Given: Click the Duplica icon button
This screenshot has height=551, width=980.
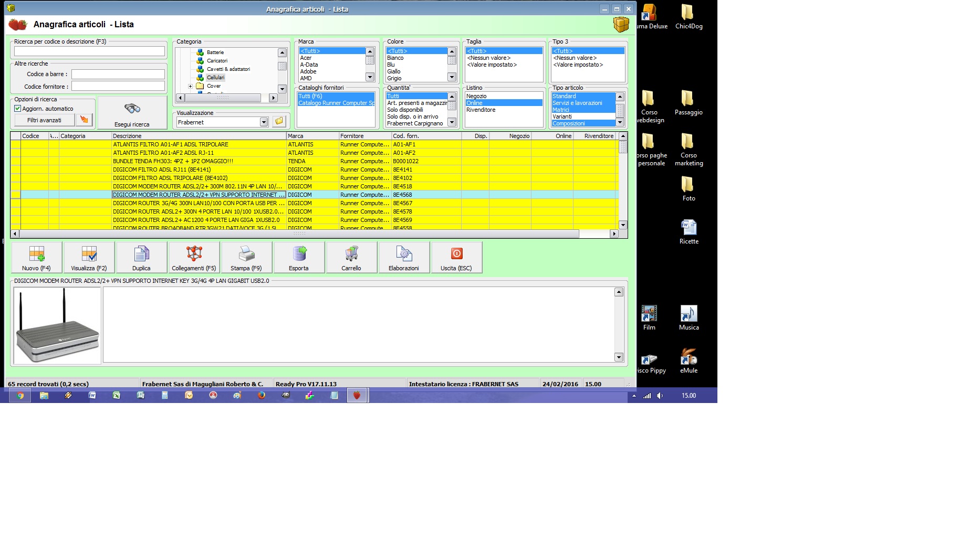Looking at the screenshot, I should (142, 257).
